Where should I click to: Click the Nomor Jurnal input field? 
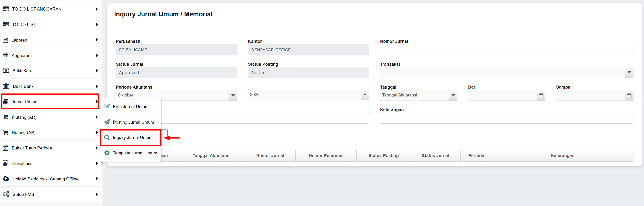(x=506, y=50)
